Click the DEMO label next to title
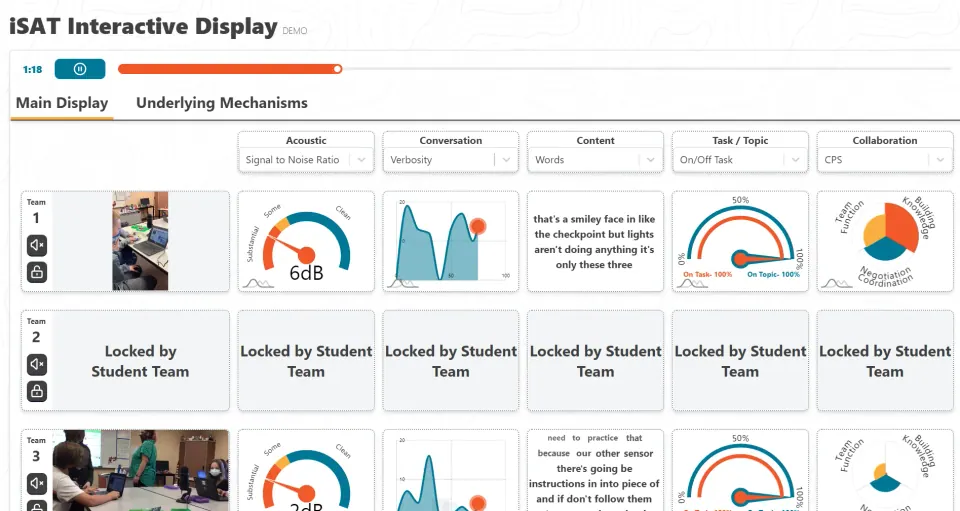960x511 pixels. point(294,31)
